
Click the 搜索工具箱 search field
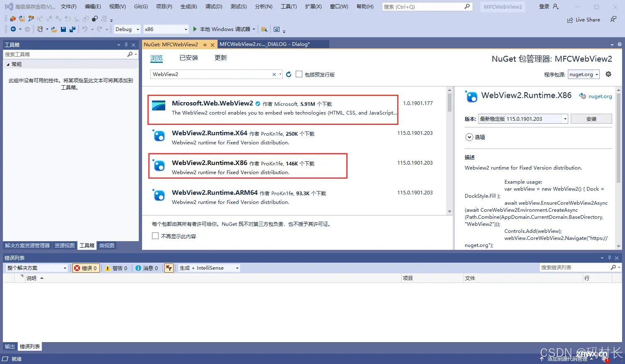[x=65, y=54]
